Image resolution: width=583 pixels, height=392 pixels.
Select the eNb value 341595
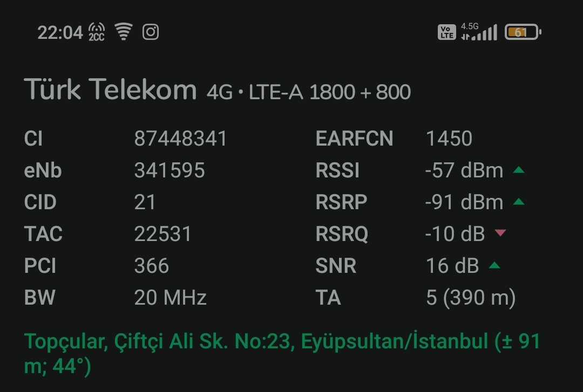click(170, 170)
